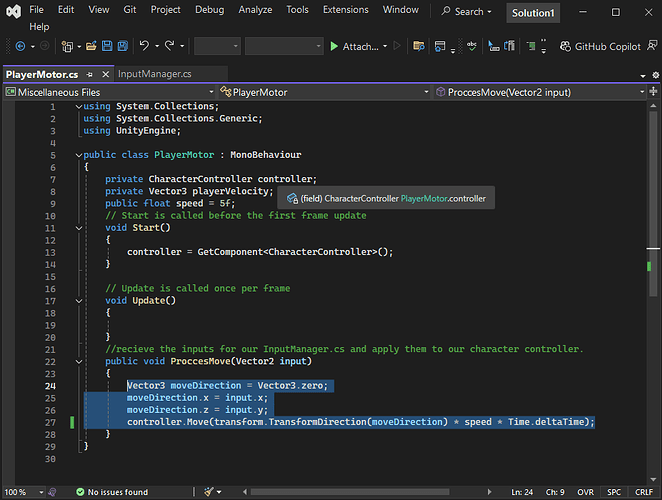Viewport: 662px width, 500px height.
Task: Open the Analyze menu
Action: tap(255, 10)
